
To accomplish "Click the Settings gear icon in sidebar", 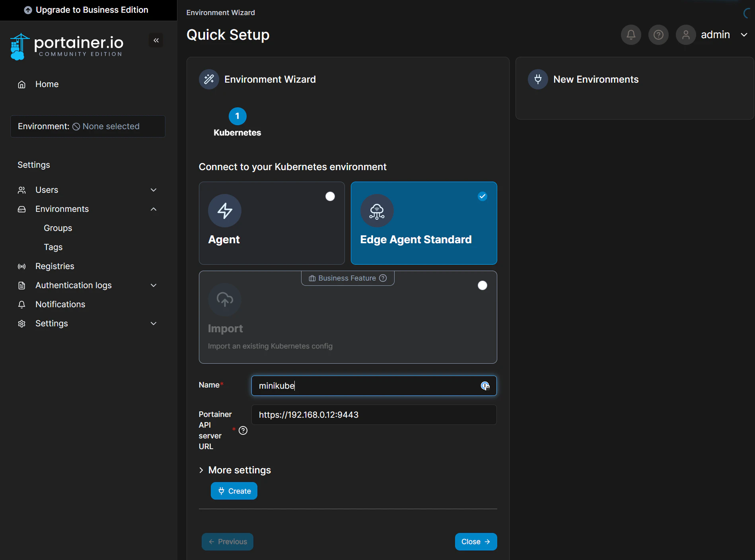I will [22, 324].
